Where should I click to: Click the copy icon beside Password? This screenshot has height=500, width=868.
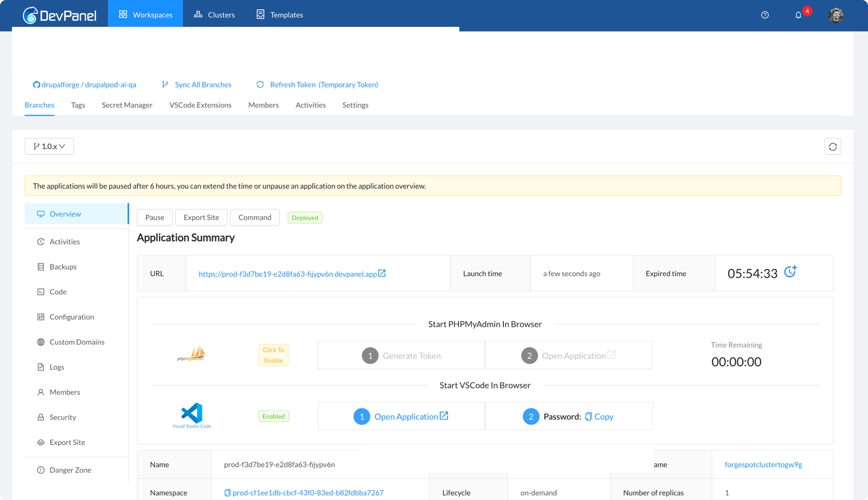589,416
